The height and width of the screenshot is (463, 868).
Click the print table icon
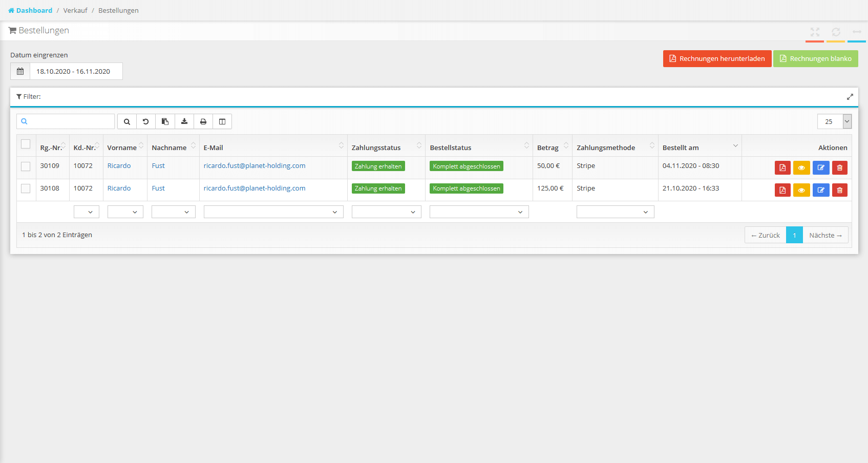pyautogui.click(x=203, y=121)
